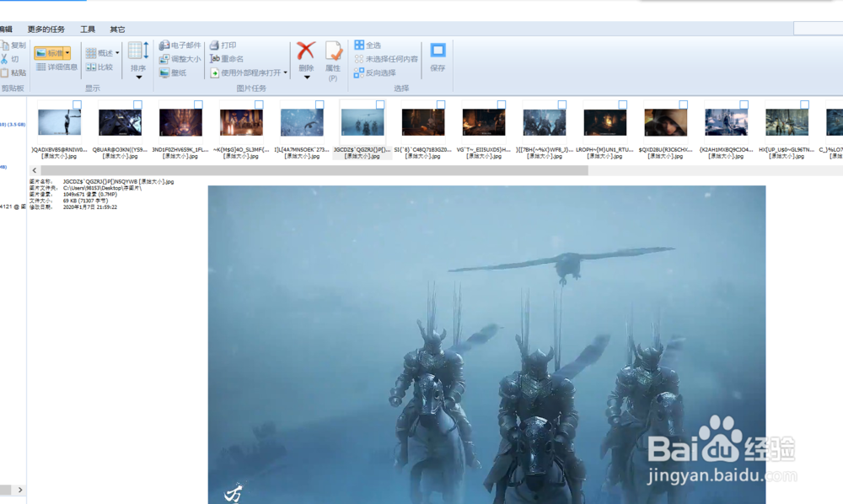Open the Other (其它) menu
The image size is (843, 504).
117,29
